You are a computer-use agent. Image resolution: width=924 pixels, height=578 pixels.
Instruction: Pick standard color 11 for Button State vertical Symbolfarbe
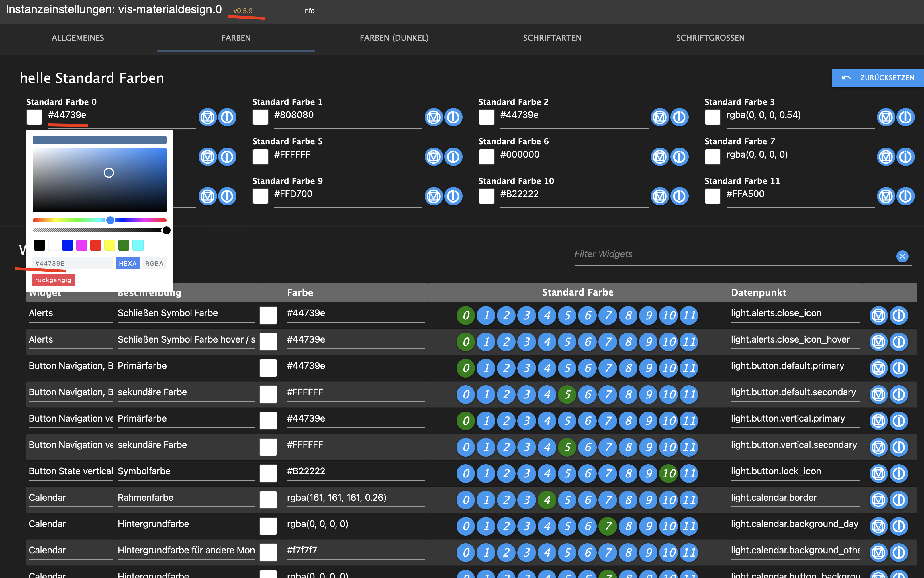[x=689, y=473]
